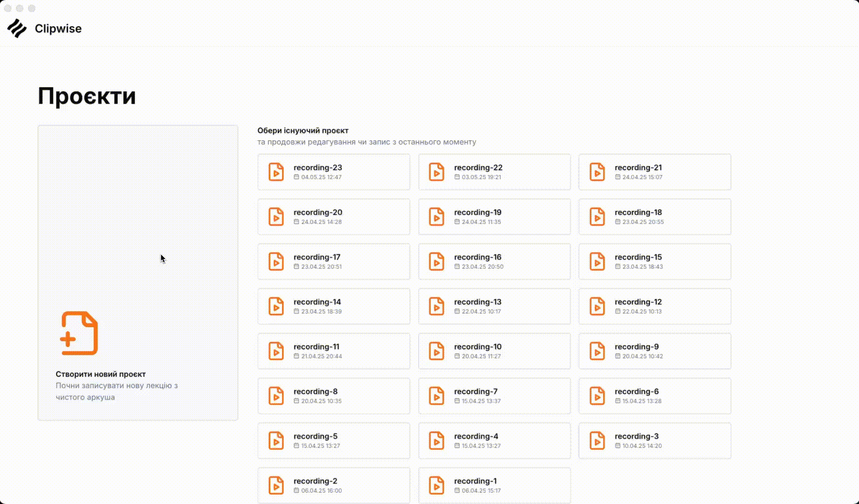The height and width of the screenshot is (504, 859).
Task: Open recording-19 video file icon
Action: click(x=437, y=217)
